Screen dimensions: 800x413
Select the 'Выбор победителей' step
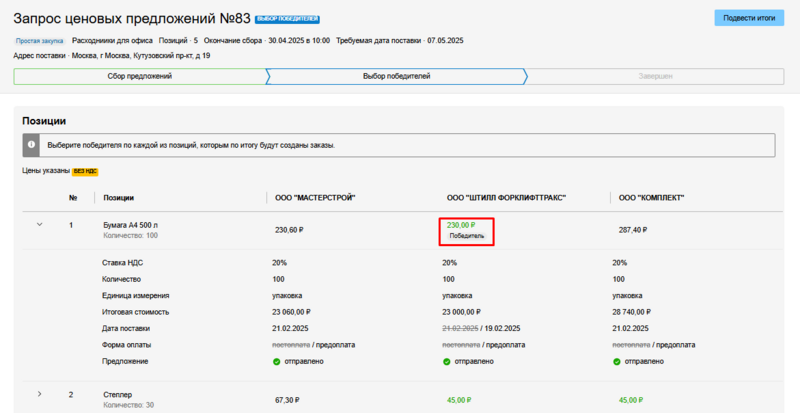(395, 76)
